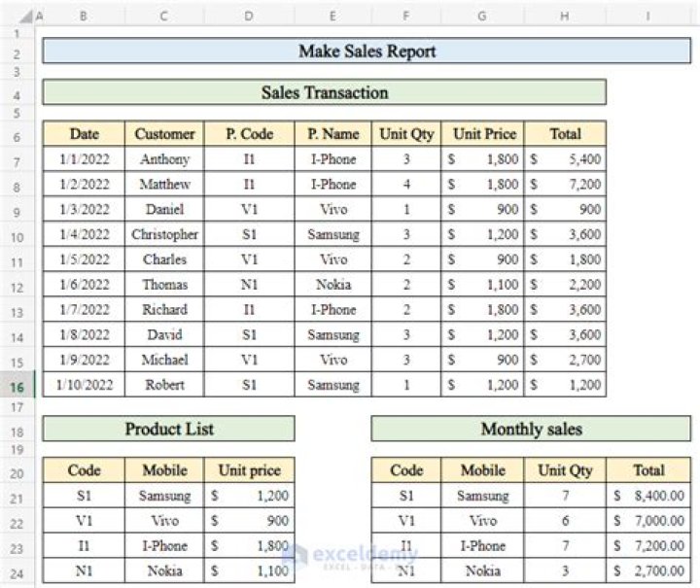Click the Product List heading cell
This screenshot has width=700, height=588.
coord(168,429)
